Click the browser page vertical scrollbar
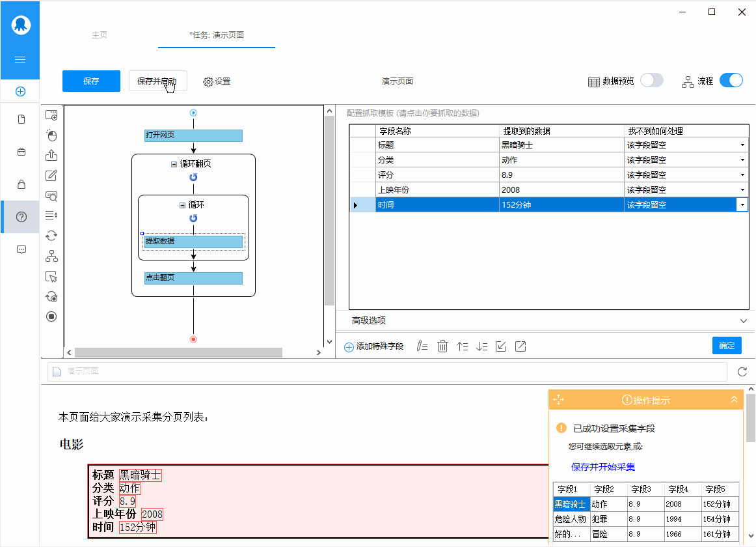This screenshot has width=756, height=547. [751, 417]
